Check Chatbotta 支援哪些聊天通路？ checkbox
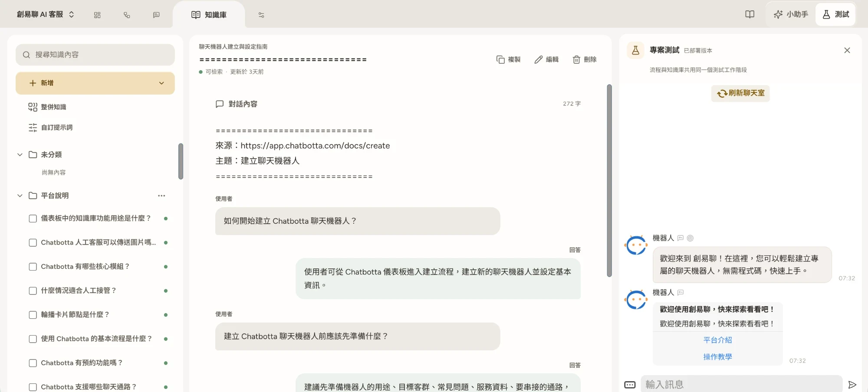Screen dimensions: 868x392 33,387
